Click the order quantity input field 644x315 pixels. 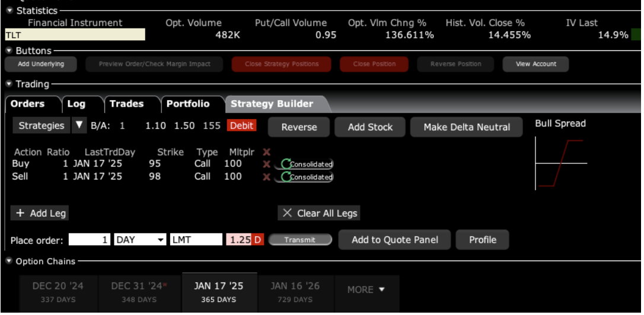point(90,240)
